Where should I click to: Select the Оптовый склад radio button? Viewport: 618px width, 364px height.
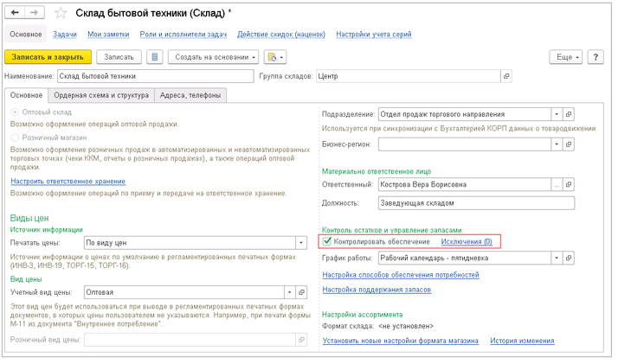[15, 112]
